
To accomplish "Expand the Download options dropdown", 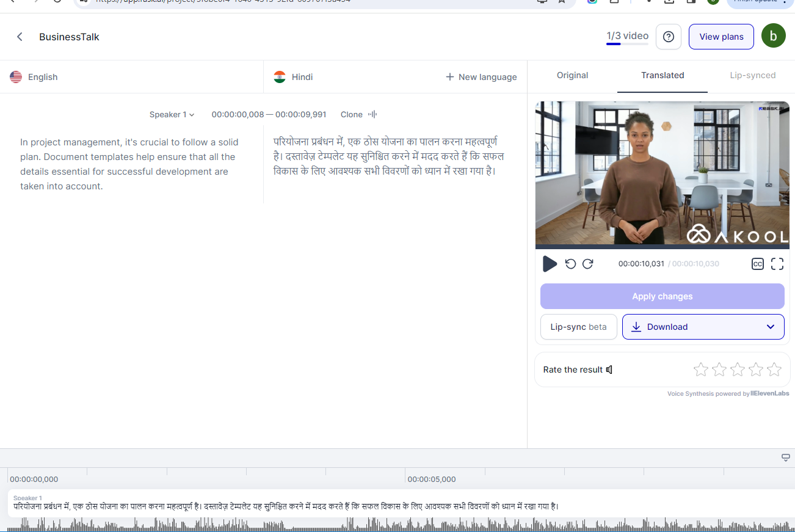I will 771,327.
